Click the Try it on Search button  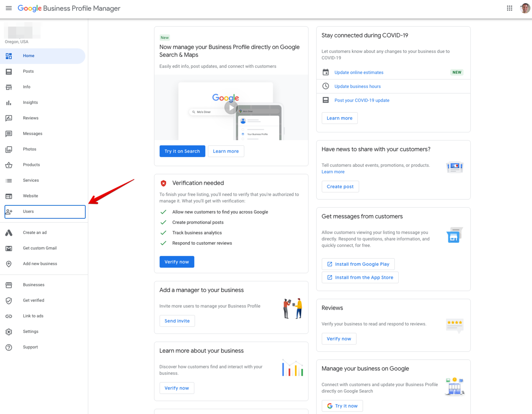click(182, 151)
